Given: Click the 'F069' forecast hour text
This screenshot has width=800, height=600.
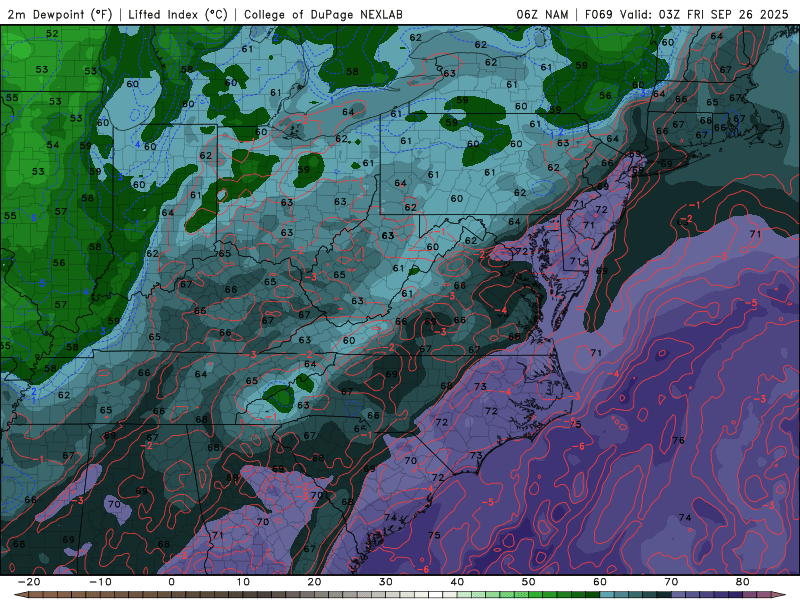Looking at the screenshot, I should (598, 14).
